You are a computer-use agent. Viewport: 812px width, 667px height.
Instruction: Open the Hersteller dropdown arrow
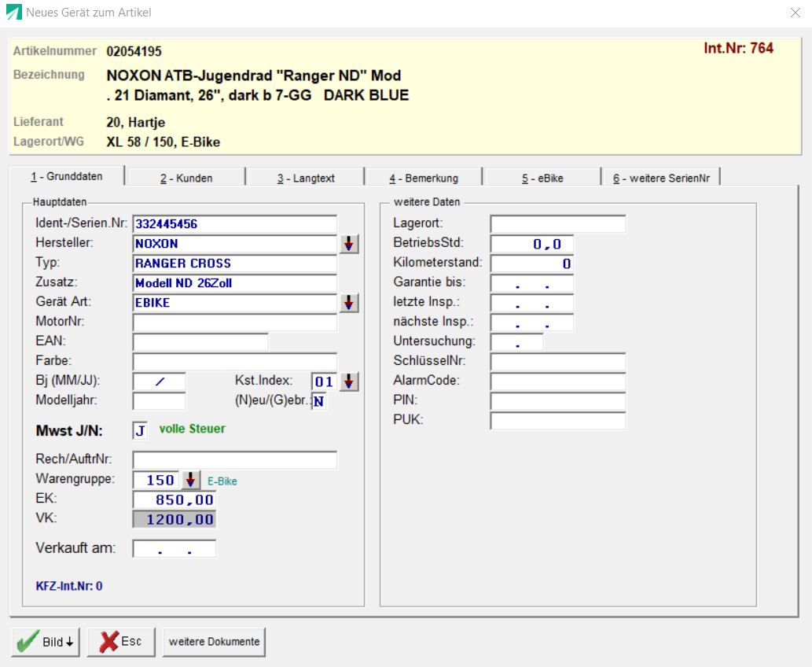point(350,244)
